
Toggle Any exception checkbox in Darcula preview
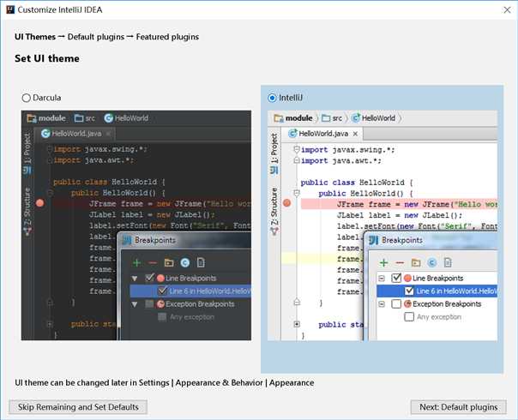(x=162, y=317)
